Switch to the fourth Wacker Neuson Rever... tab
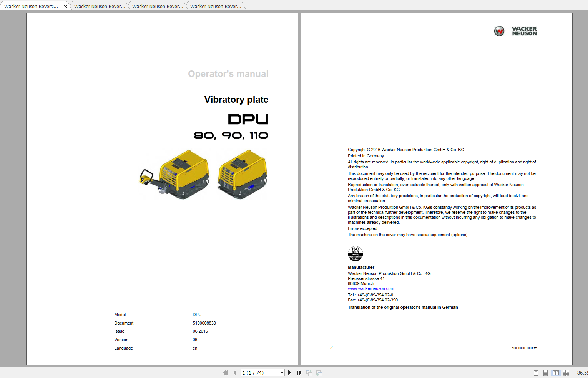The width and height of the screenshot is (588, 378). (216, 7)
